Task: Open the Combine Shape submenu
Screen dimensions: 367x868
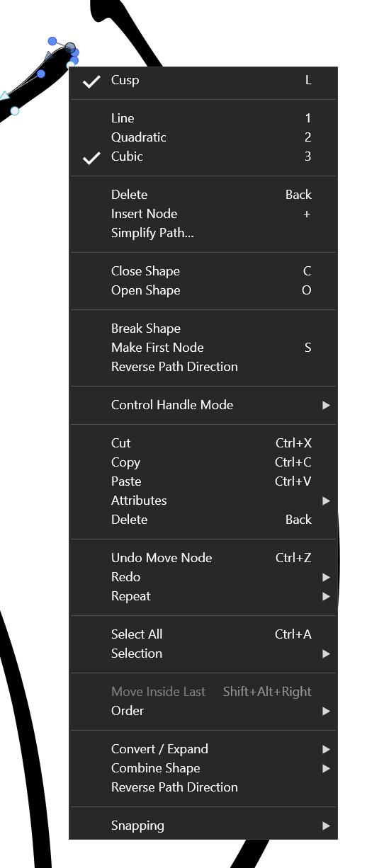Action: pos(203,768)
